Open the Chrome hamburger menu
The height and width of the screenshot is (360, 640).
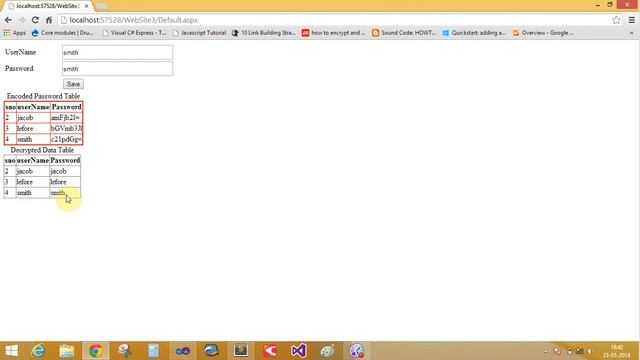(x=631, y=20)
